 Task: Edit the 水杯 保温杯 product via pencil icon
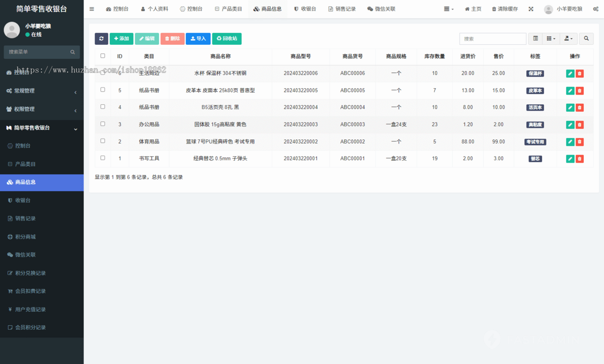pyautogui.click(x=570, y=74)
